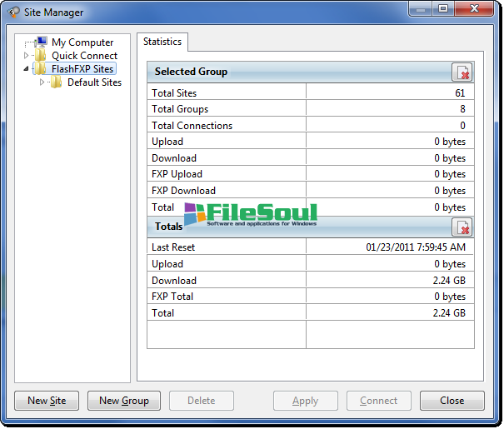Expand the Quick Connect tree node
Screen dimensions: 504x429
click(x=27, y=56)
